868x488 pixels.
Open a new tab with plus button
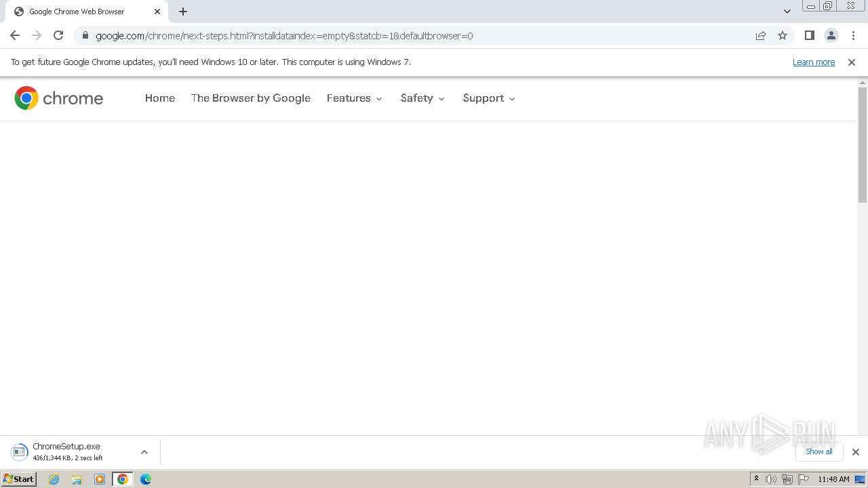click(x=183, y=12)
